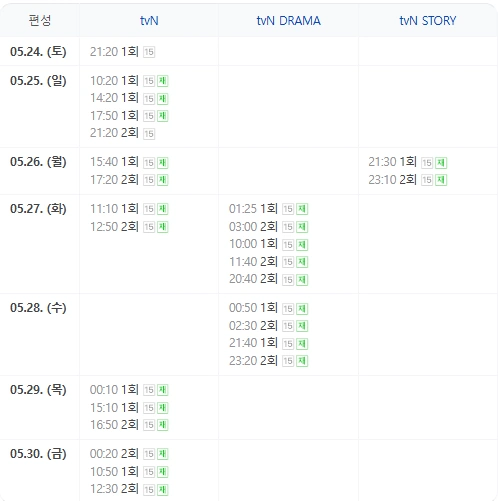Screen dimensions: 498x501
Task: Select the 05.27. (화) date row label
Action: click(x=38, y=209)
